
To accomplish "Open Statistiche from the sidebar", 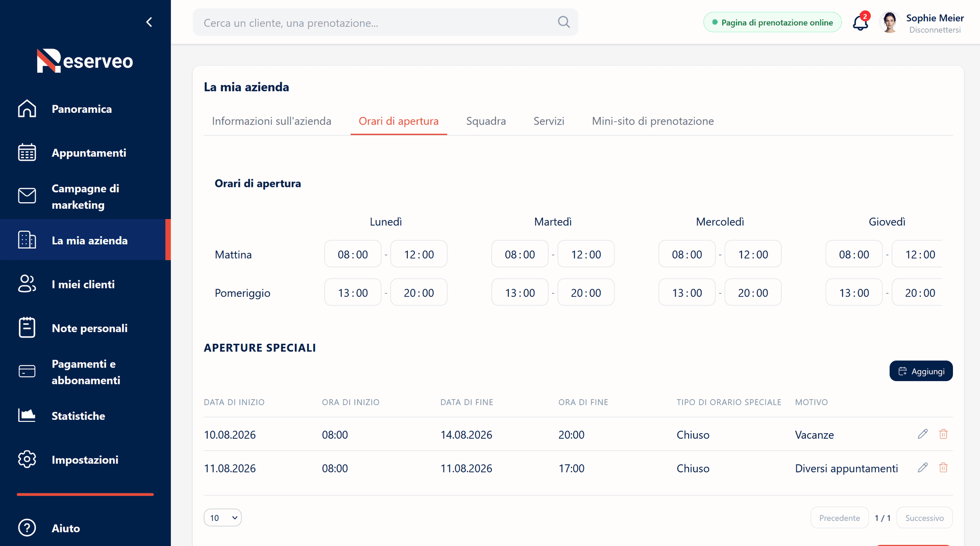I will pyautogui.click(x=78, y=416).
